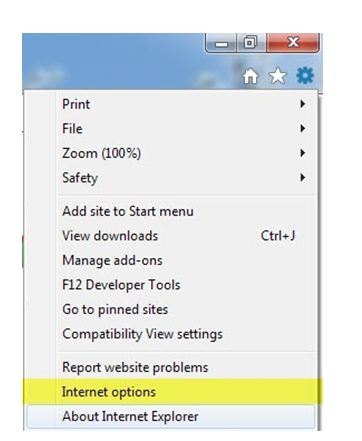The image size is (362, 441).
Task: Restore down the browser window
Action: 251,43
